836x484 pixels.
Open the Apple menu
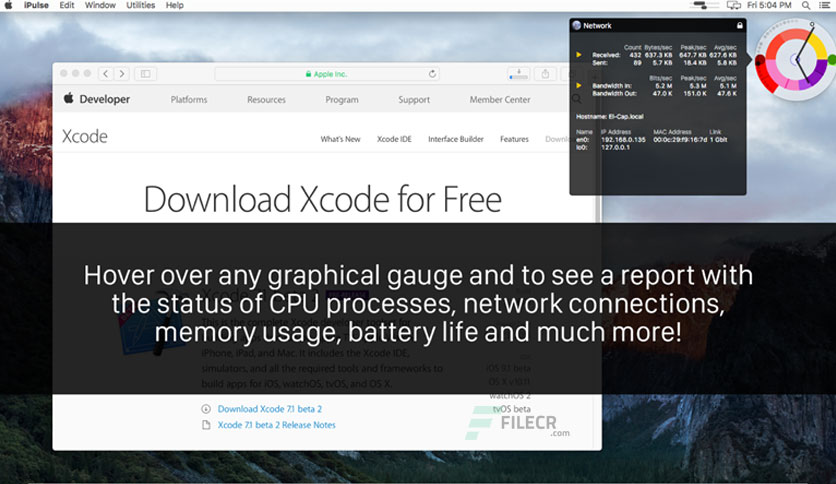coord(8,5)
